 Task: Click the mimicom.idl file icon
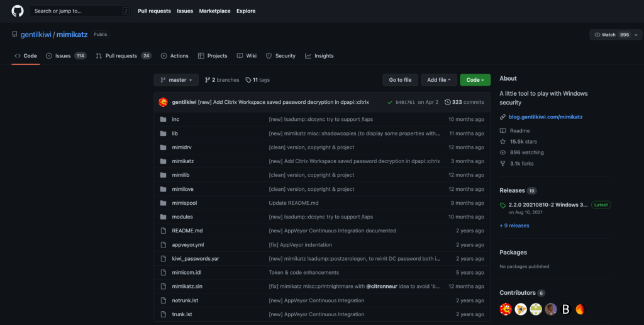[x=163, y=272]
